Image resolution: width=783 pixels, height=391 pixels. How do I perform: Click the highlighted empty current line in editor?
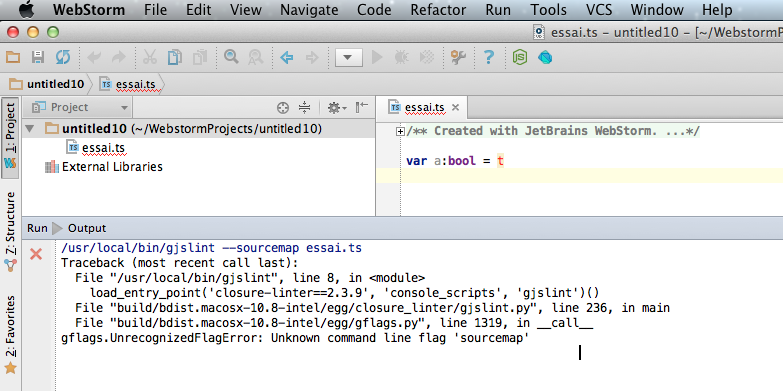click(x=579, y=176)
